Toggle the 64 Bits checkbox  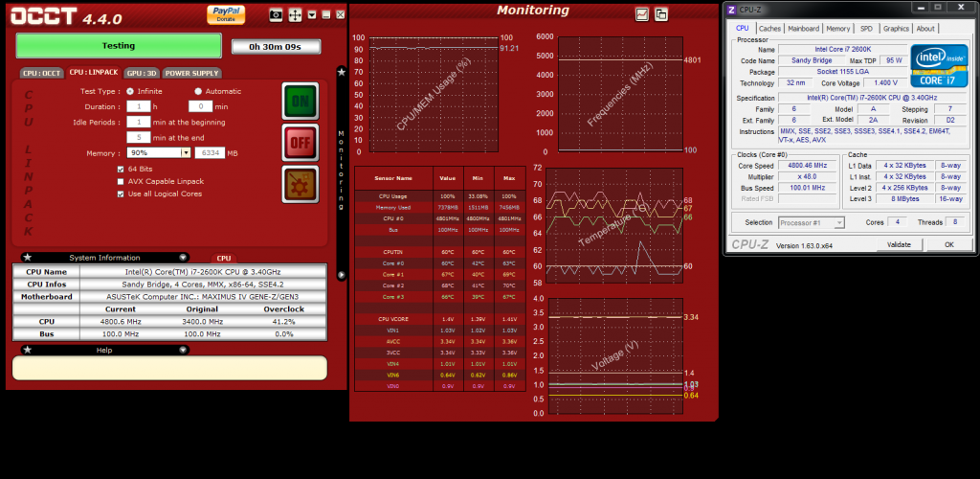pyautogui.click(x=122, y=169)
